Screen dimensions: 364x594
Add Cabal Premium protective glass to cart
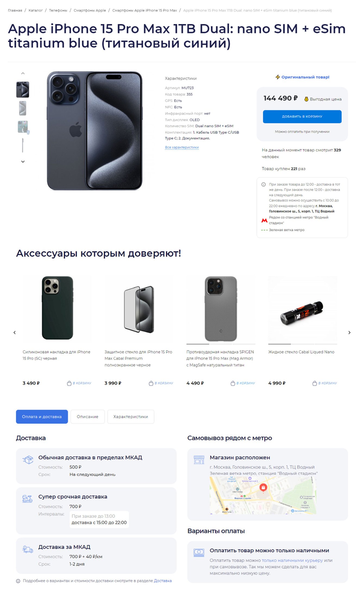161,383
